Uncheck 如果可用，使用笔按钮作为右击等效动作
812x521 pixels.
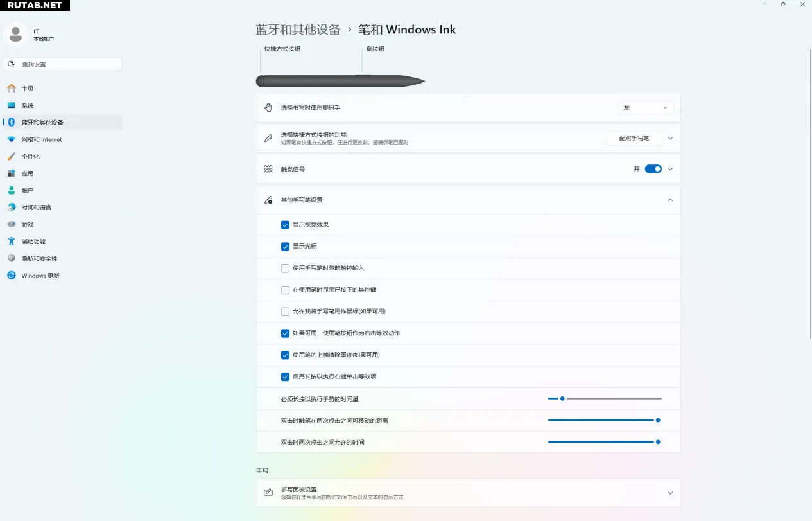285,333
